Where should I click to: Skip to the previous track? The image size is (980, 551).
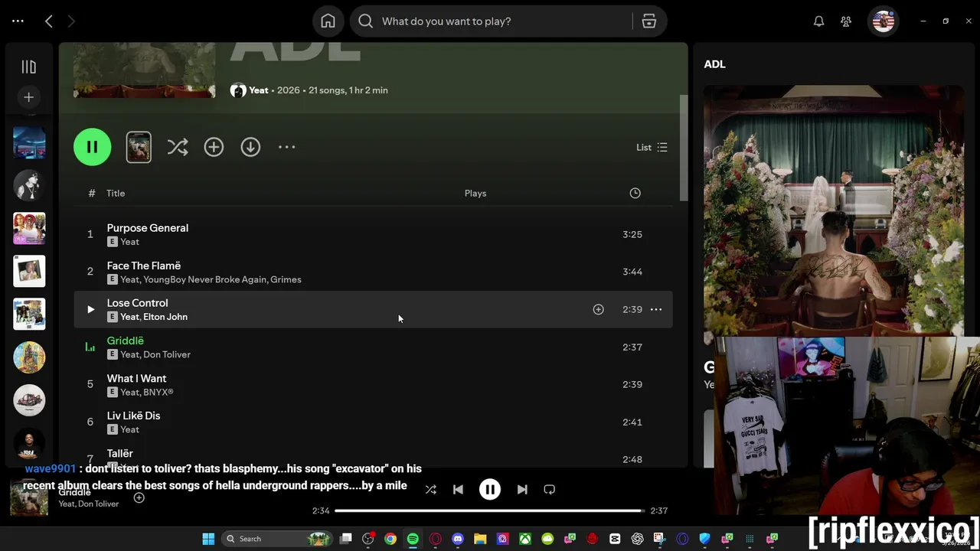click(458, 490)
